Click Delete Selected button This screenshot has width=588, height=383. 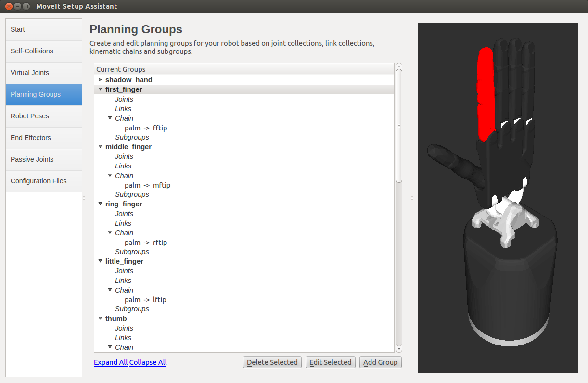pyautogui.click(x=272, y=362)
